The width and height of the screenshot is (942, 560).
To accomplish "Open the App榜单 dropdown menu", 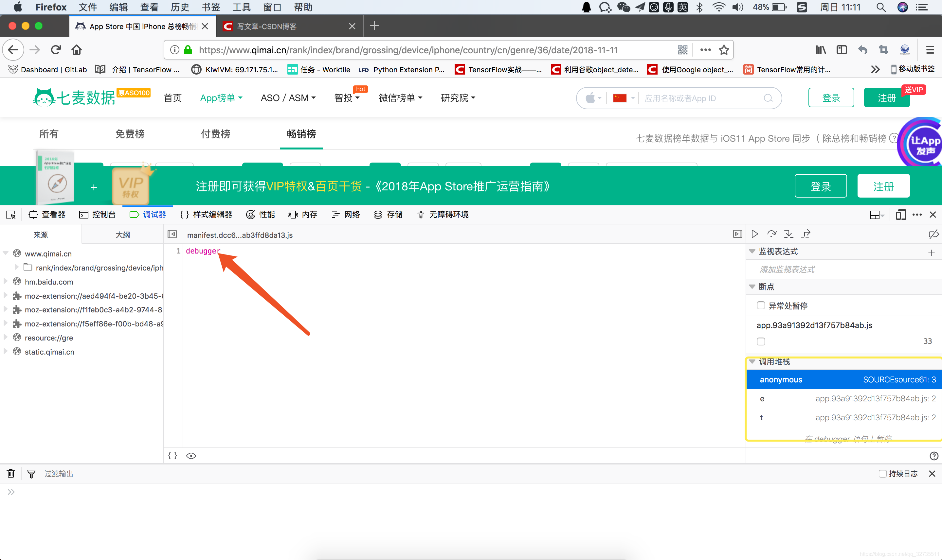I will click(221, 98).
